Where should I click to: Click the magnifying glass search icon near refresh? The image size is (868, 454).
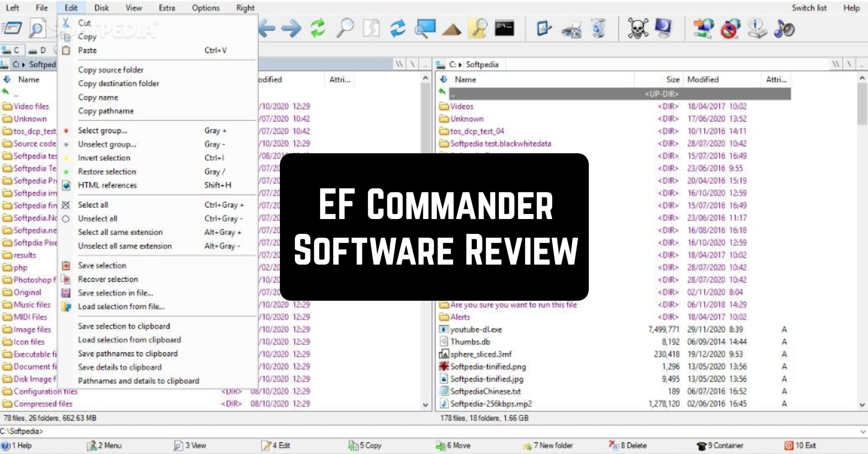(345, 28)
